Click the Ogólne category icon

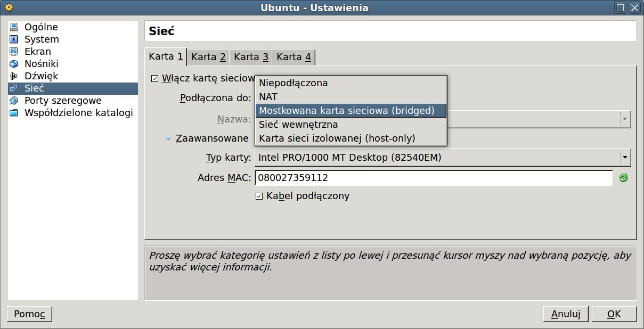coord(14,27)
